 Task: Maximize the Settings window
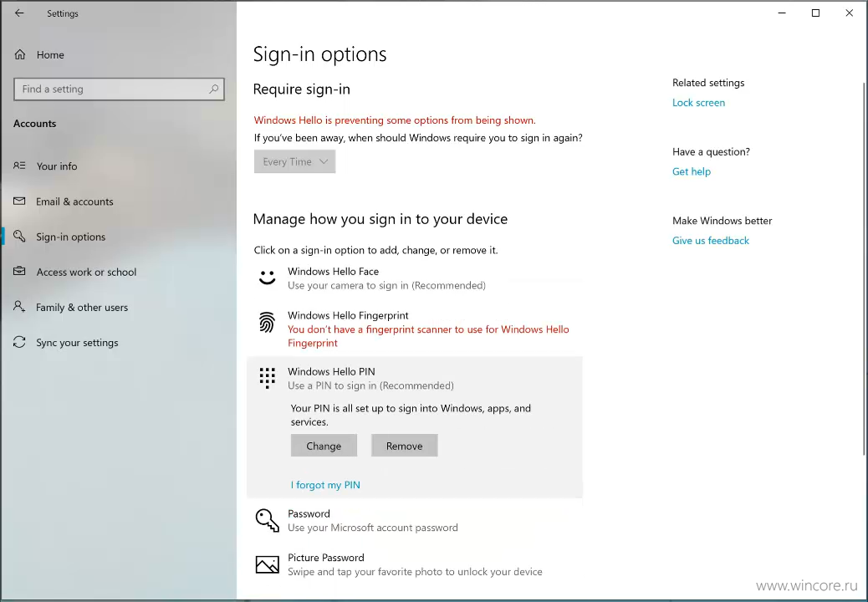[815, 13]
